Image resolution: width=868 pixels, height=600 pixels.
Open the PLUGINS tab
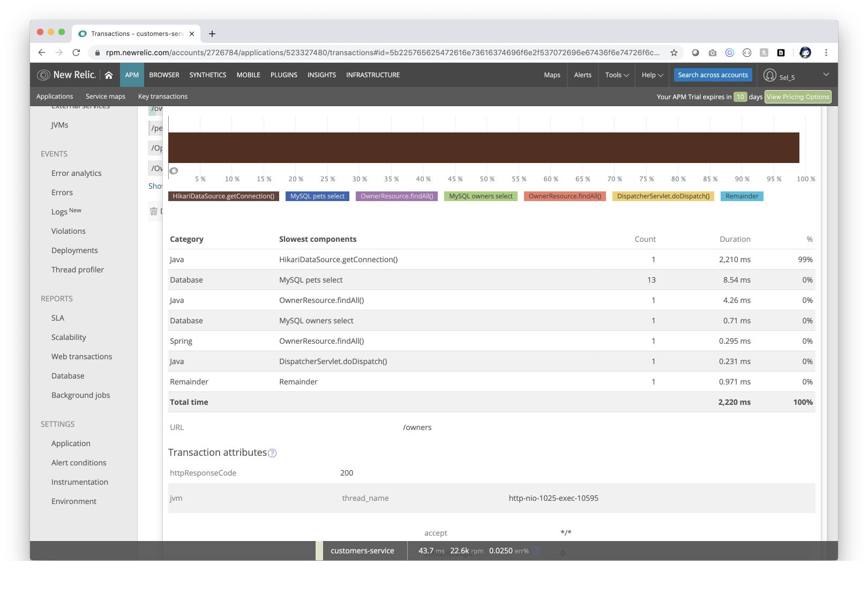(x=284, y=75)
